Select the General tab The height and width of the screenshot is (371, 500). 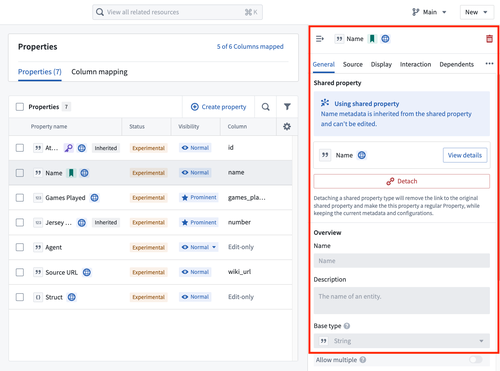324,64
